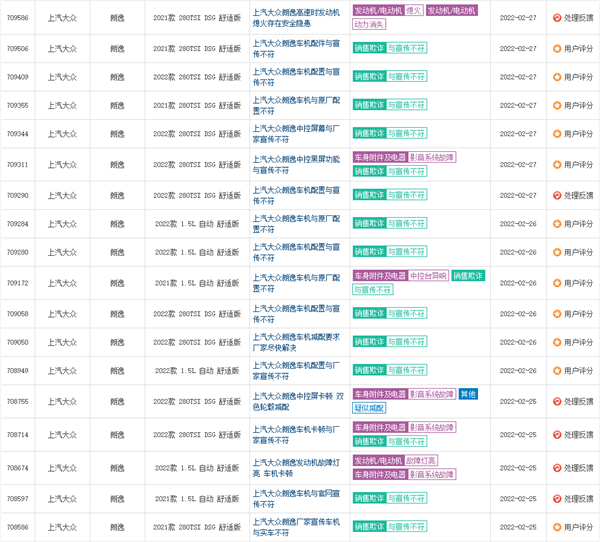This screenshot has height=542, width=600.
Task: Click the 用户评分 star icon in row 708949
Action: tap(557, 371)
